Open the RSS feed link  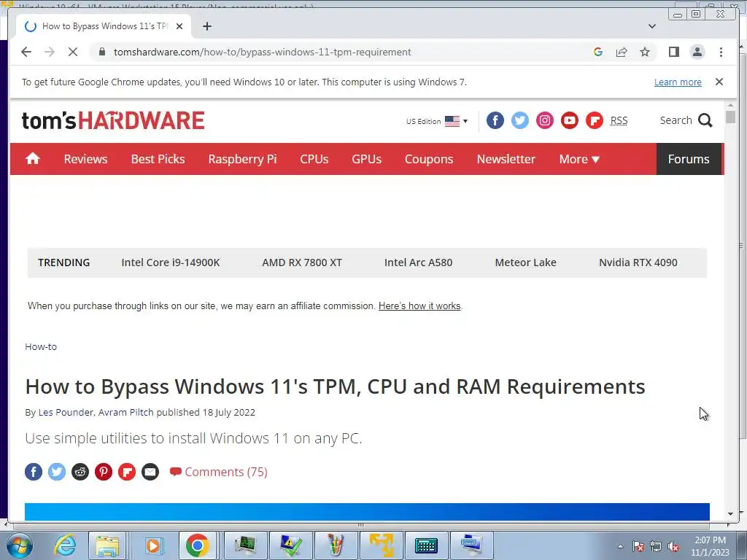(619, 121)
